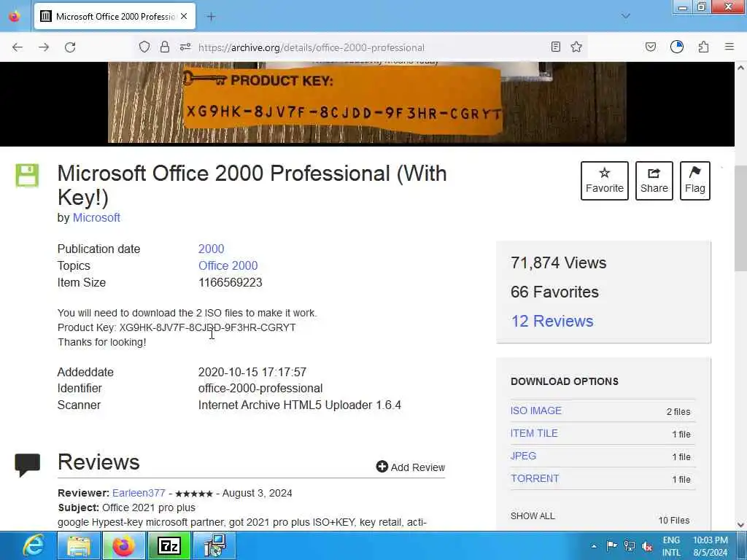Click the product key image thumbnail
Viewport: 747px width, 560px height.
coord(367,102)
